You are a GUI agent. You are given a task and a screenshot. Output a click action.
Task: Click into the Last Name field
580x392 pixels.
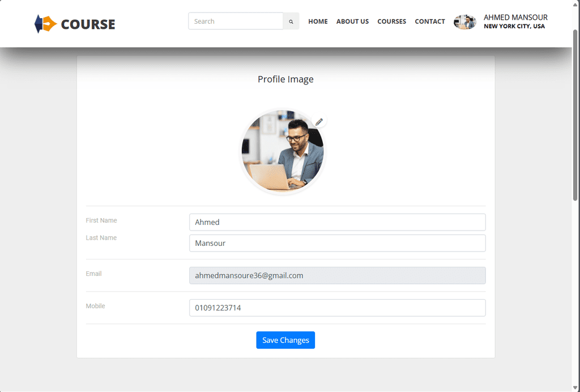pos(338,244)
